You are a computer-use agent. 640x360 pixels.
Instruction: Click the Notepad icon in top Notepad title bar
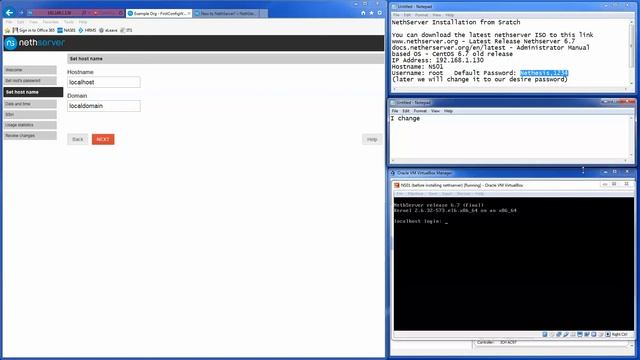[x=394, y=7]
